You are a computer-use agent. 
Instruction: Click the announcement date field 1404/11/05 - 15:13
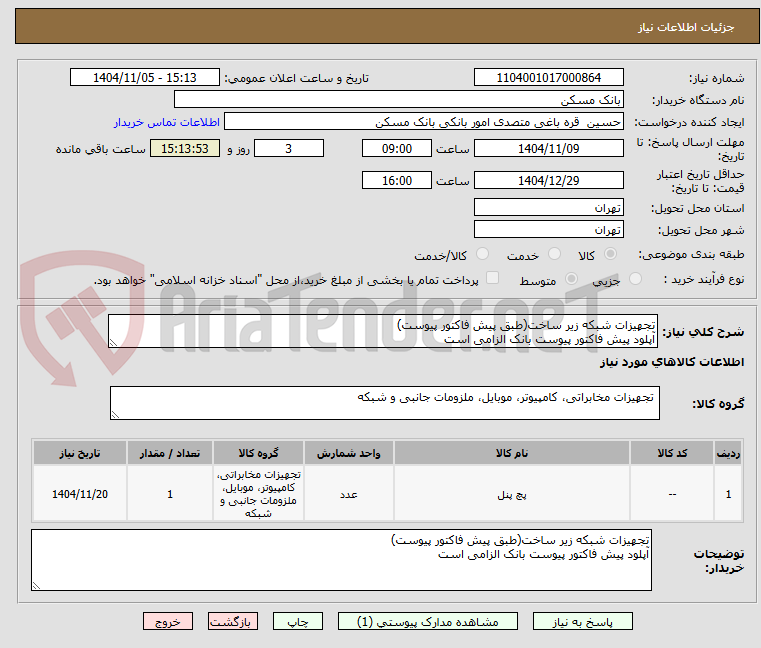(145, 77)
